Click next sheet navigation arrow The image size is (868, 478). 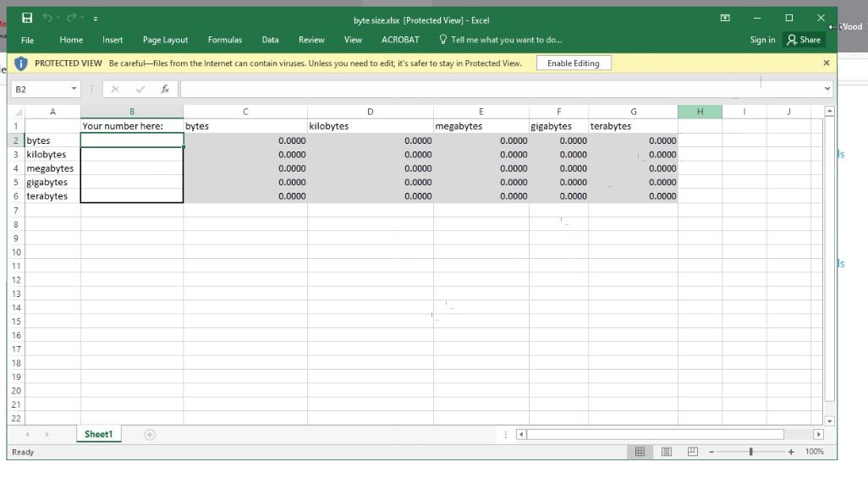tap(47, 435)
